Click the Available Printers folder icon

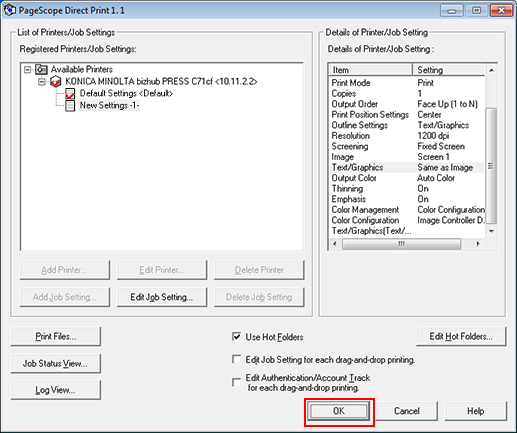pyautogui.click(x=41, y=69)
